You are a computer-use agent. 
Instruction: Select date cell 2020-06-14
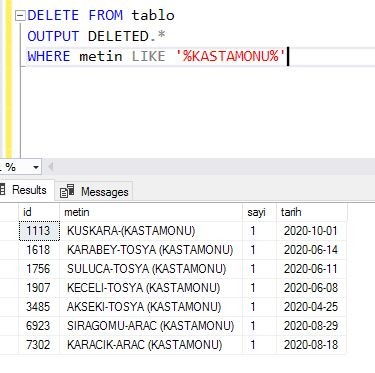(311, 250)
